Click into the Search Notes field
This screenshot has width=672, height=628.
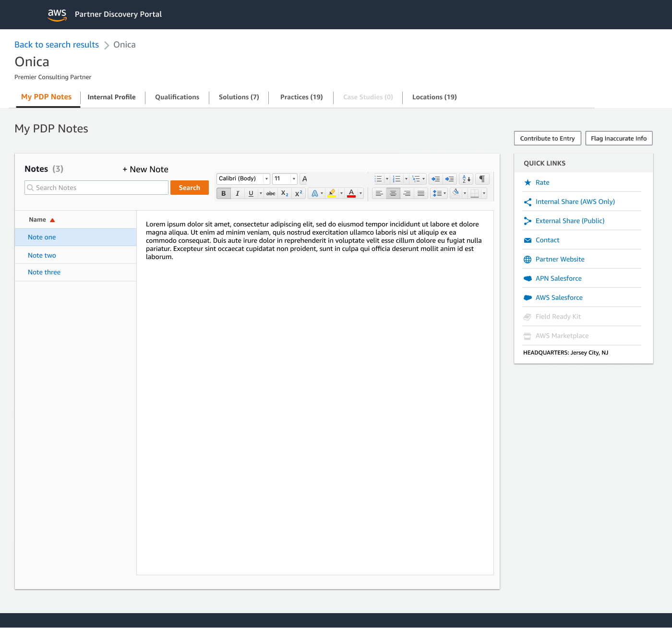click(96, 188)
